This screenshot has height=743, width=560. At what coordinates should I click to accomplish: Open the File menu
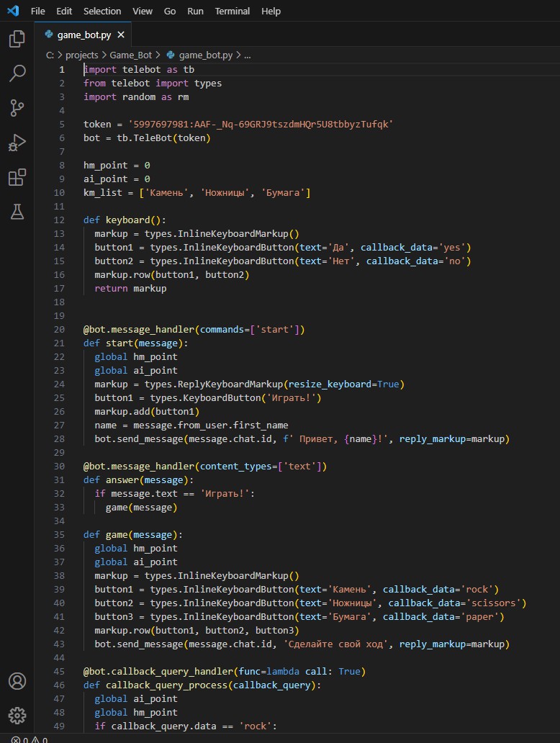click(38, 11)
